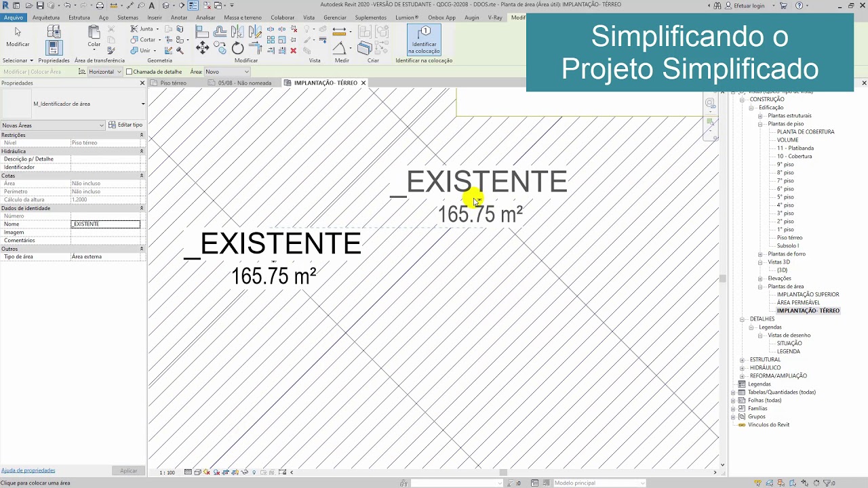Click the Aplicar button in properties
This screenshot has width=868, height=488.
point(128,471)
